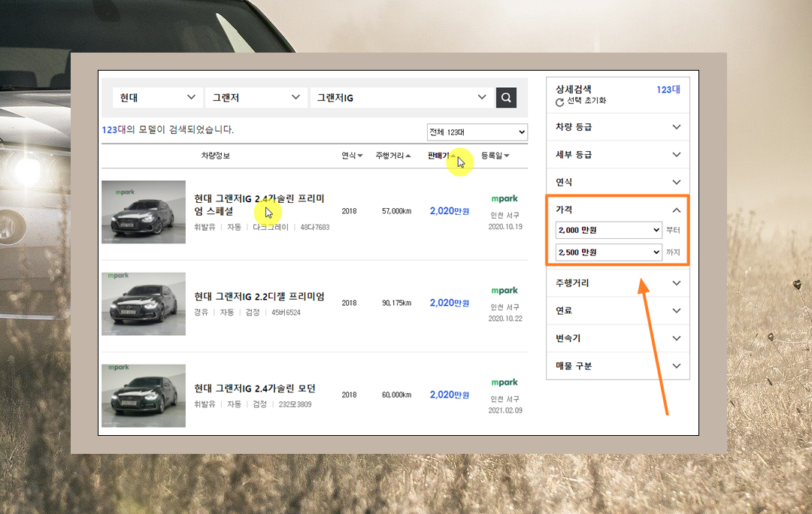Expand the 연식 filter section in sidebar

coord(618,182)
